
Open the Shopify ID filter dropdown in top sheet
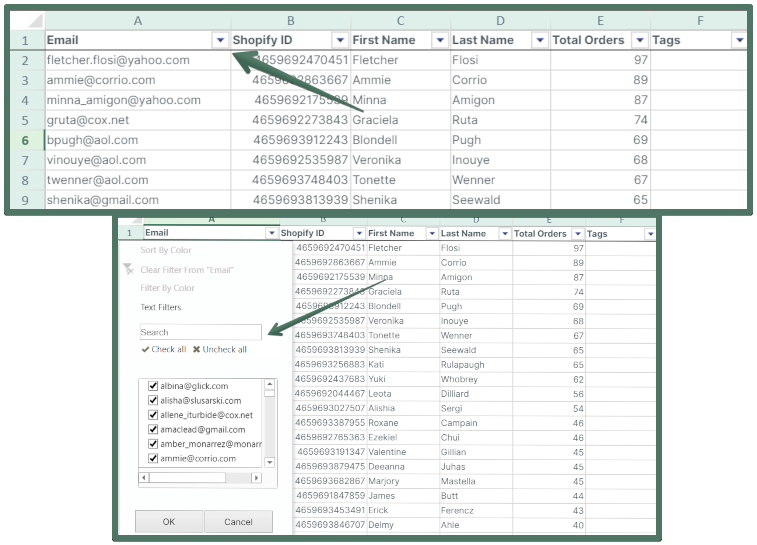tap(340, 40)
